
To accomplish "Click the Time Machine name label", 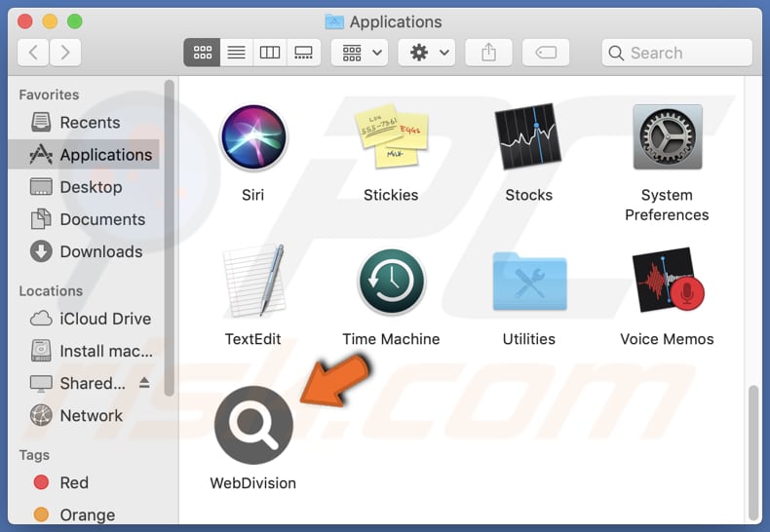I will click(391, 339).
